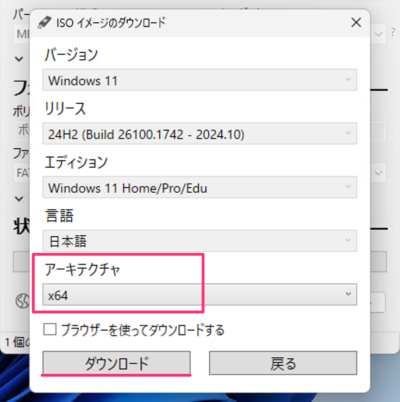400x402 pixels.
Task: Click the background dropdown arrow beside the question mark
Action: (378, 34)
